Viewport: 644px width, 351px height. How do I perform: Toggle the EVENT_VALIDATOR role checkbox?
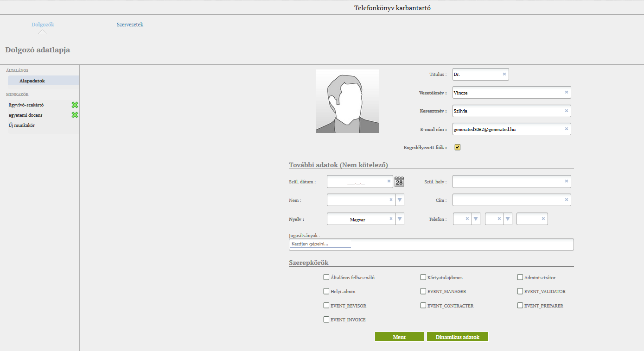coord(520,291)
